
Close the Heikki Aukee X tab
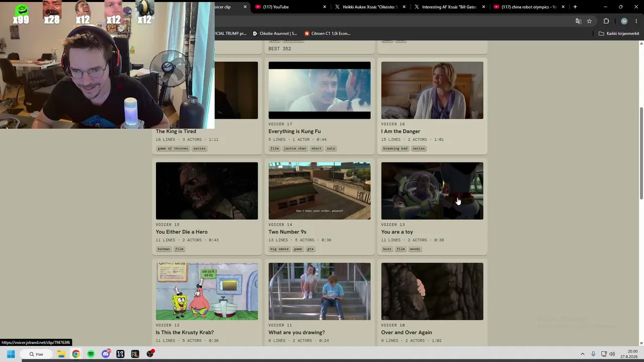click(x=404, y=7)
